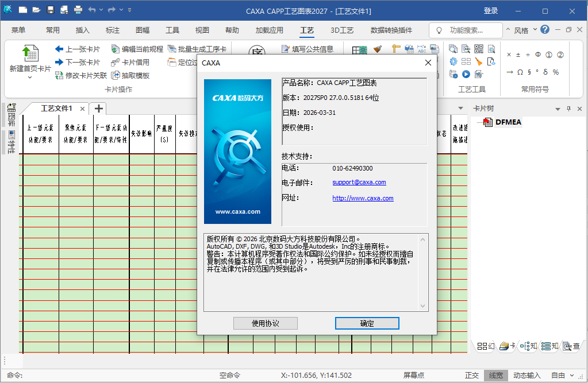
Task: Click the table with green star icon
Action: [x=359, y=49]
